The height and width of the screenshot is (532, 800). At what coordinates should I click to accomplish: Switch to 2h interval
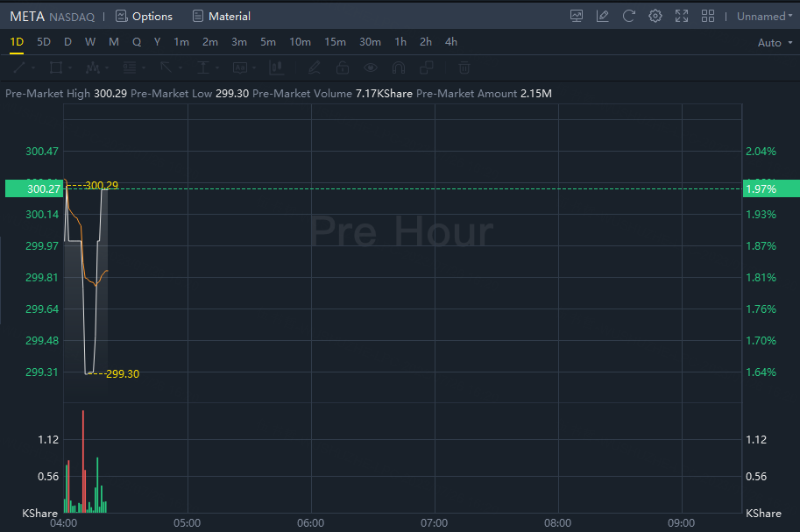point(426,42)
